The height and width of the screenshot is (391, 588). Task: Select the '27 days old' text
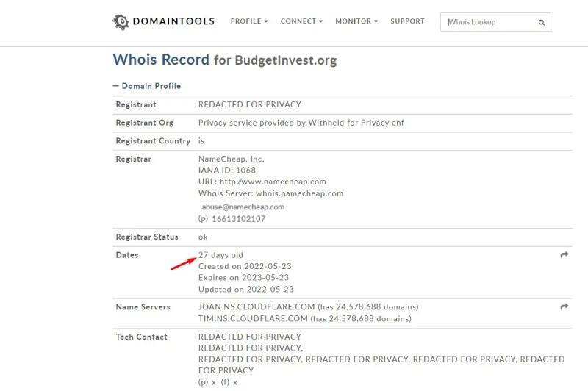(220, 255)
